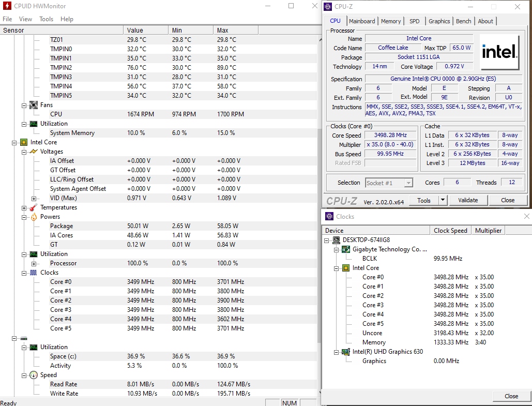Expand the VID (Max) entry
Image resolution: width=532 pixels, height=406 pixels.
pos(34,198)
